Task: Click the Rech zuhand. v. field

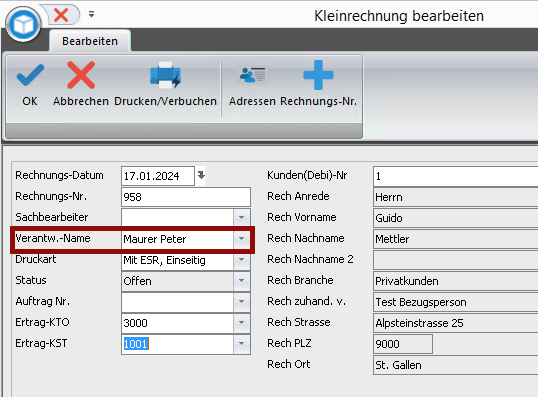Action: pos(456,302)
